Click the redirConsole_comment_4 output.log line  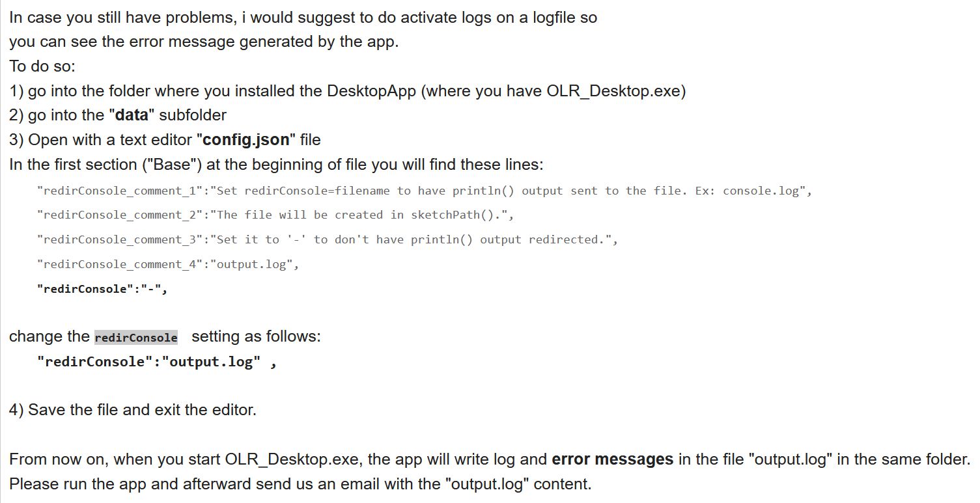click(168, 264)
